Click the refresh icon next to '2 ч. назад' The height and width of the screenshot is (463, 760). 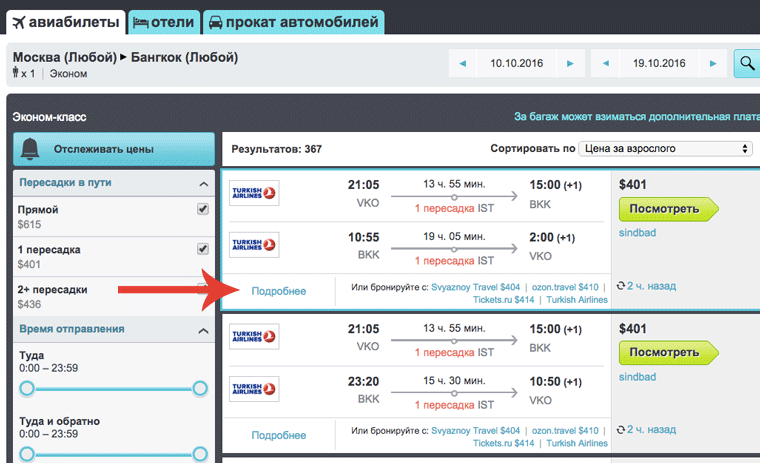click(x=622, y=286)
